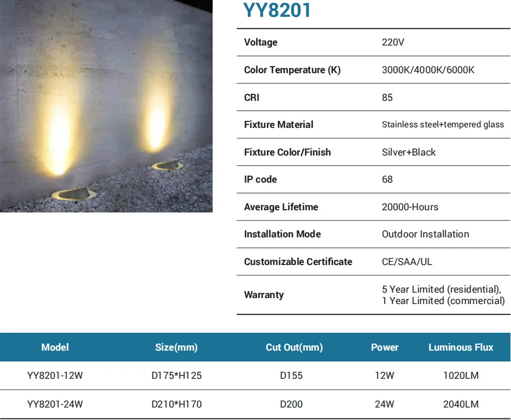Click the YY8201-12W model cell
This screenshot has height=420, width=511.
[55, 376]
